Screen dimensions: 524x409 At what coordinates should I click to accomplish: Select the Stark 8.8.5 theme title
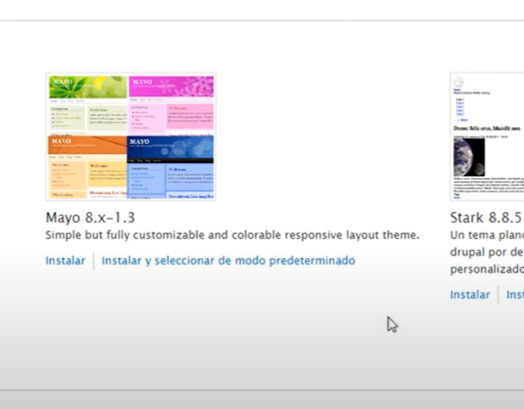pyautogui.click(x=486, y=218)
